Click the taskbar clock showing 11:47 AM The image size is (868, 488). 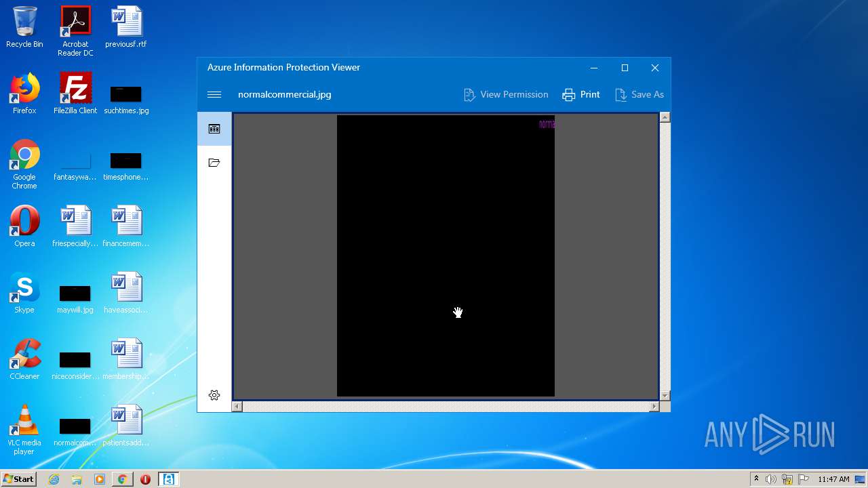(833, 479)
